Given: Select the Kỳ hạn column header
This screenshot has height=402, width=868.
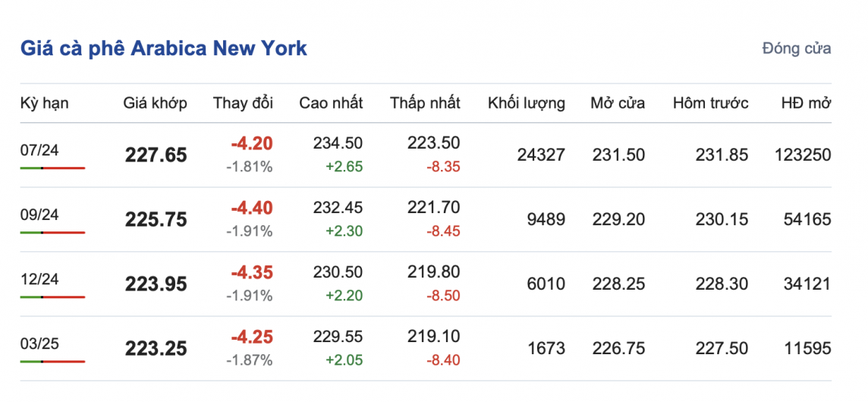Looking at the screenshot, I should 44,103.
